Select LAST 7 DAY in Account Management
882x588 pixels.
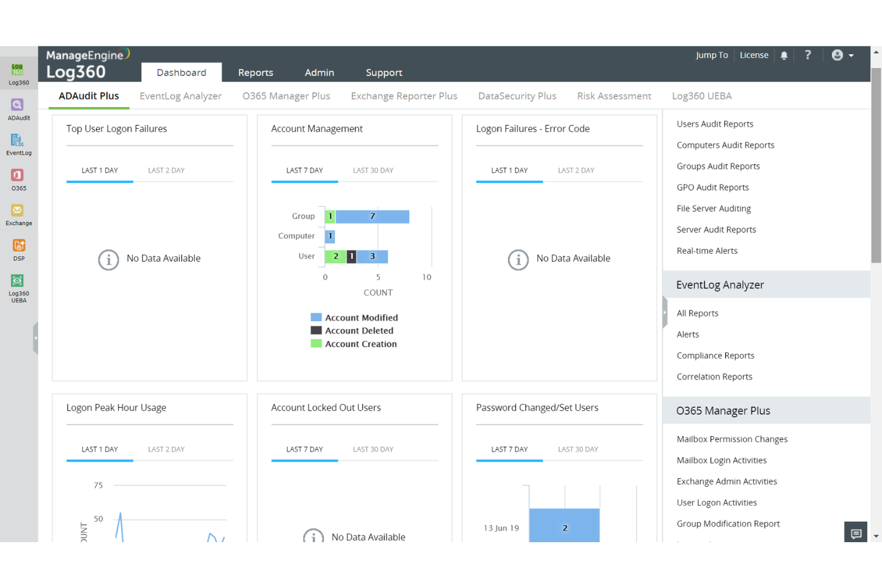point(305,170)
